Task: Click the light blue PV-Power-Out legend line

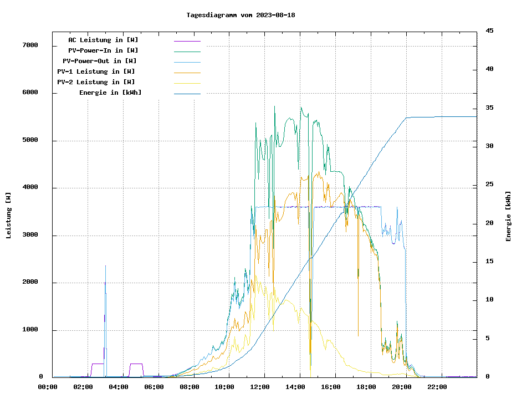Action: pyautogui.click(x=187, y=62)
